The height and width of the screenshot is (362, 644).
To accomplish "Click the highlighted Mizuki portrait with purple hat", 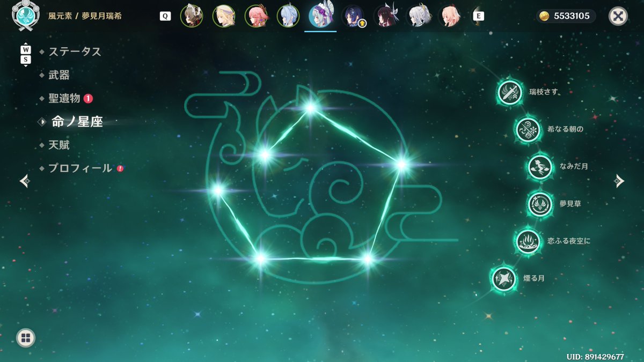I will pos(320,16).
